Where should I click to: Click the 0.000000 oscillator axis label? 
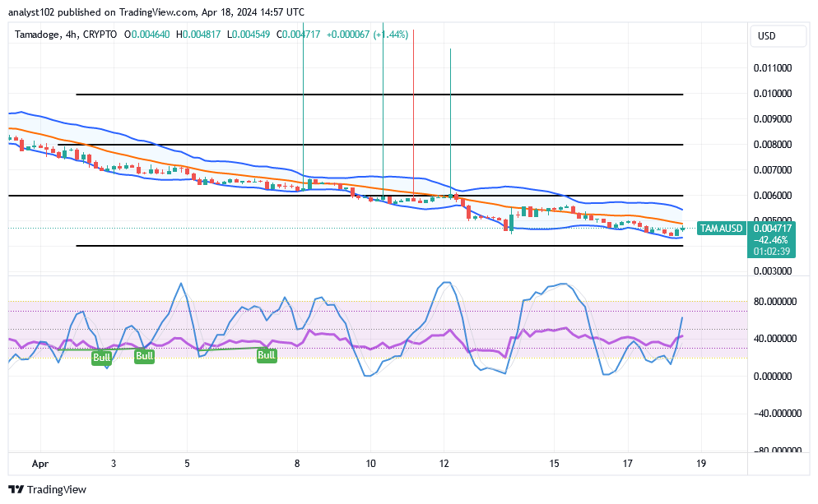(x=773, y=377)
